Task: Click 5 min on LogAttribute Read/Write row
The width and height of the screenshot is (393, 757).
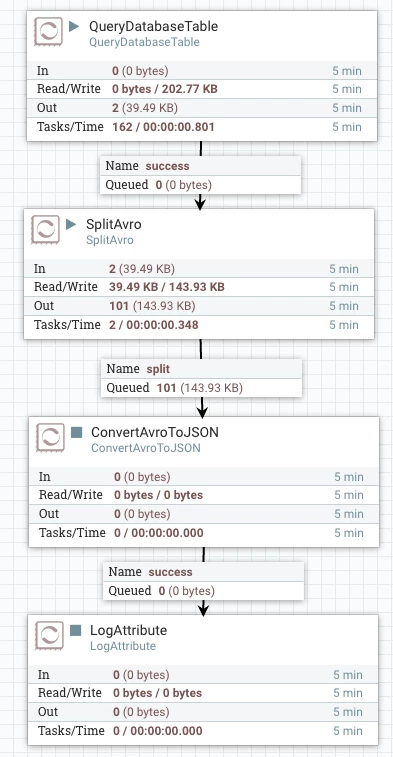Action: click(x=348, y=693)
